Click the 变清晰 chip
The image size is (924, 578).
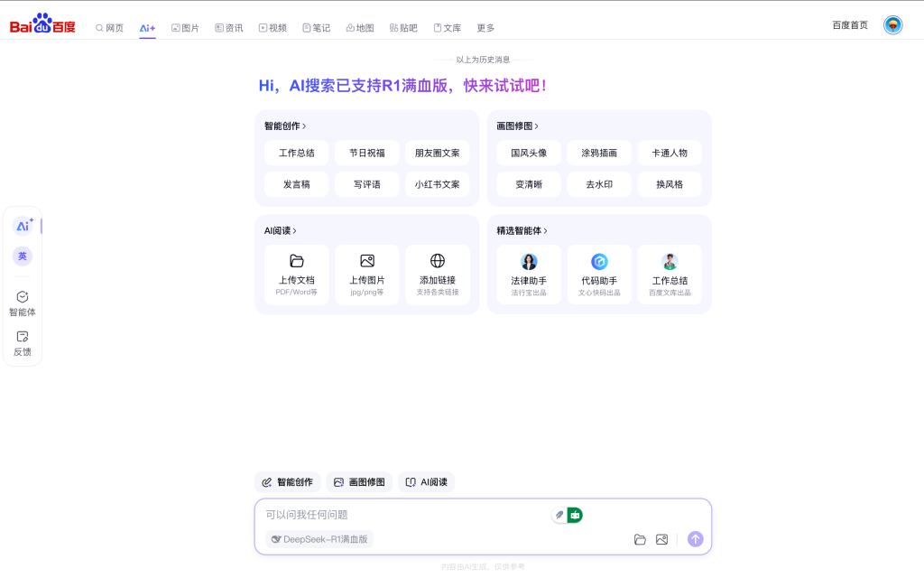[529, 184]
